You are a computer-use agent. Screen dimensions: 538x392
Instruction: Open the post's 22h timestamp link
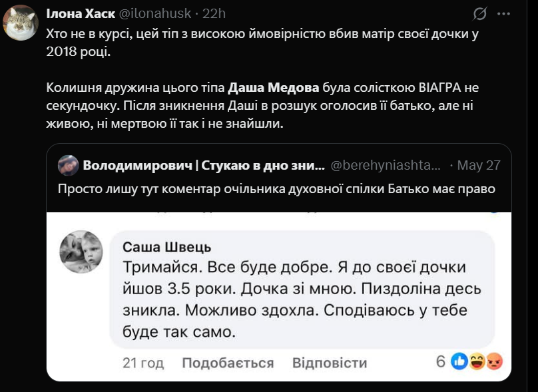tap(214, 13)
